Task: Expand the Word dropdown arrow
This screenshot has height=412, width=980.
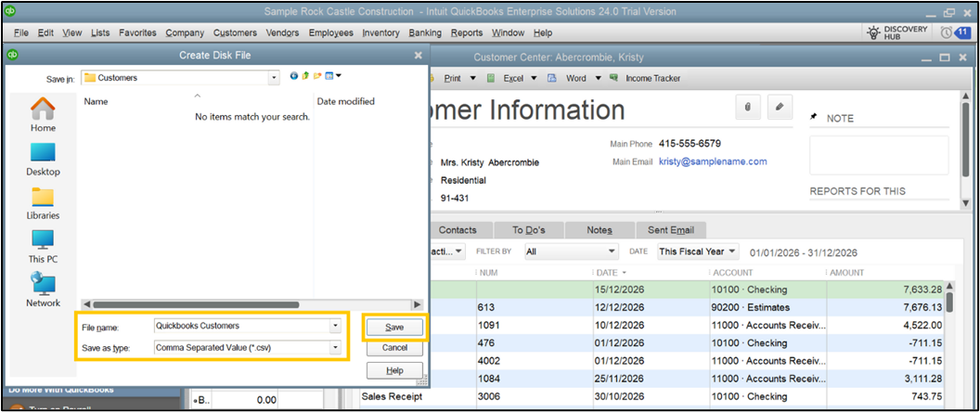Action: point(598,79)
